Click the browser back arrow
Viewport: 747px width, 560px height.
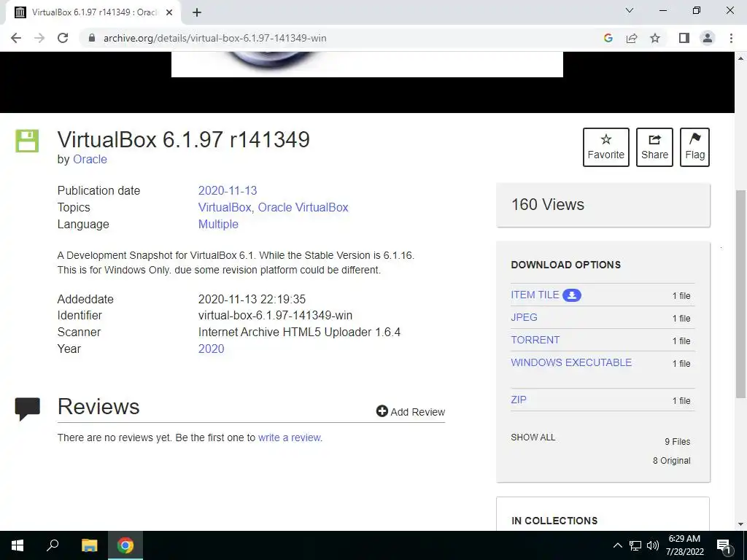[16, 38]
